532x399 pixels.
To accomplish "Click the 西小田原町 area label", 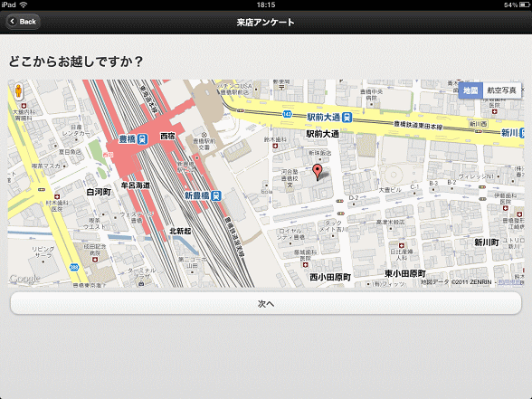I will [x=330, y=277].
